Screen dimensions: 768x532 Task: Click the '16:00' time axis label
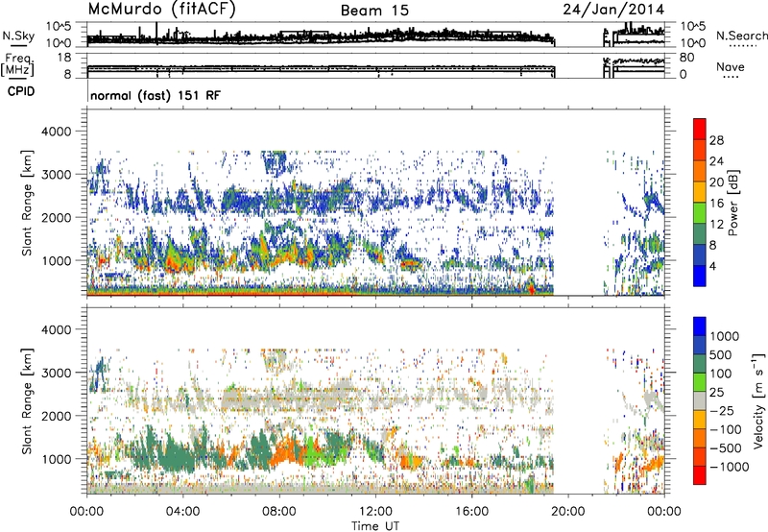pos(471,512)
